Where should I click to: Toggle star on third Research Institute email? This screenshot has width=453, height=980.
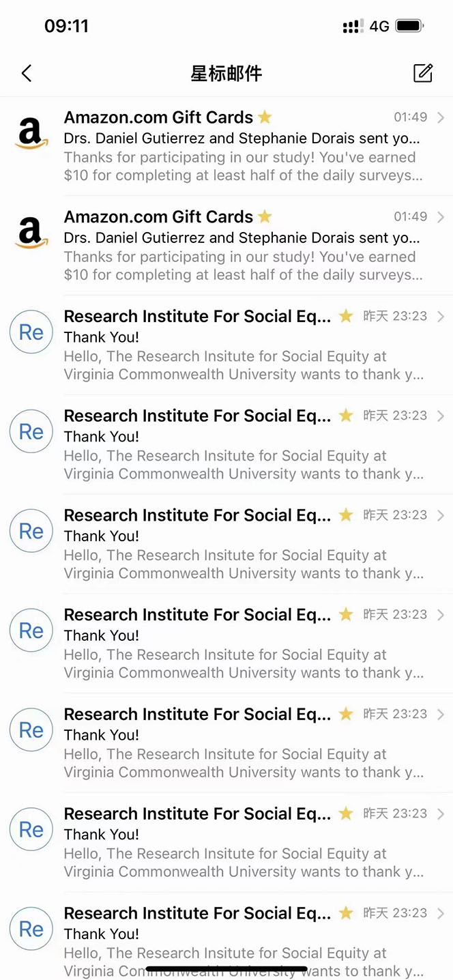pos(346,515)
